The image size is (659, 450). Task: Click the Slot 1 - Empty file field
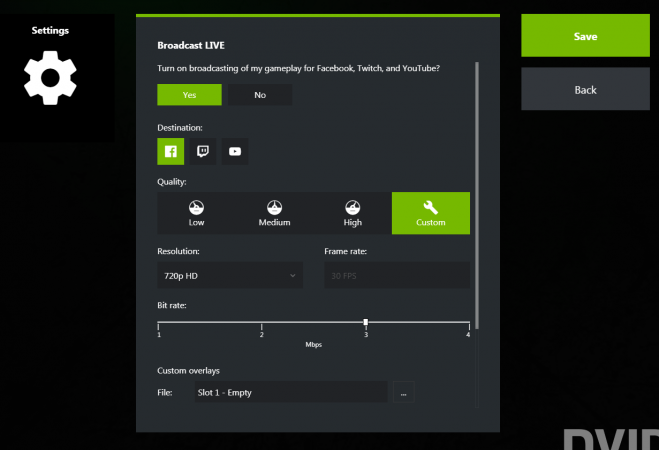pyautogui.click(x=291, y=392)
